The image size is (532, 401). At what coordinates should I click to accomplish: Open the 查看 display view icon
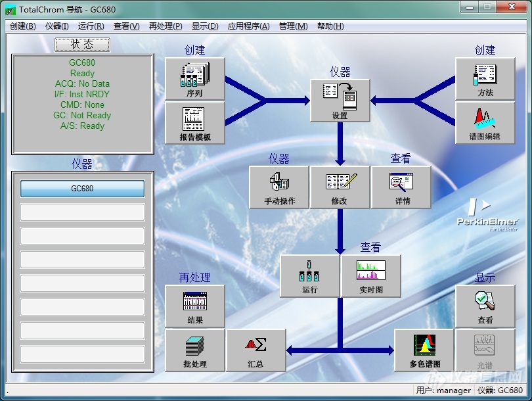tap(485, 306)
